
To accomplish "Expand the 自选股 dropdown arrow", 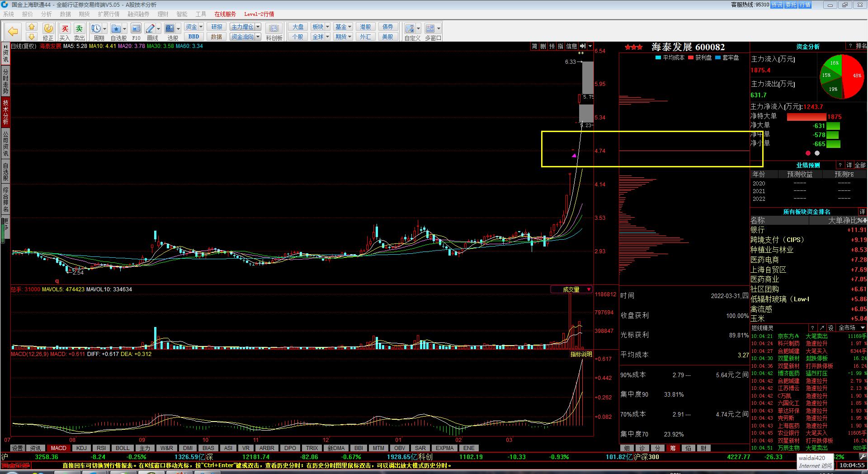I will [x=125, y=28].
